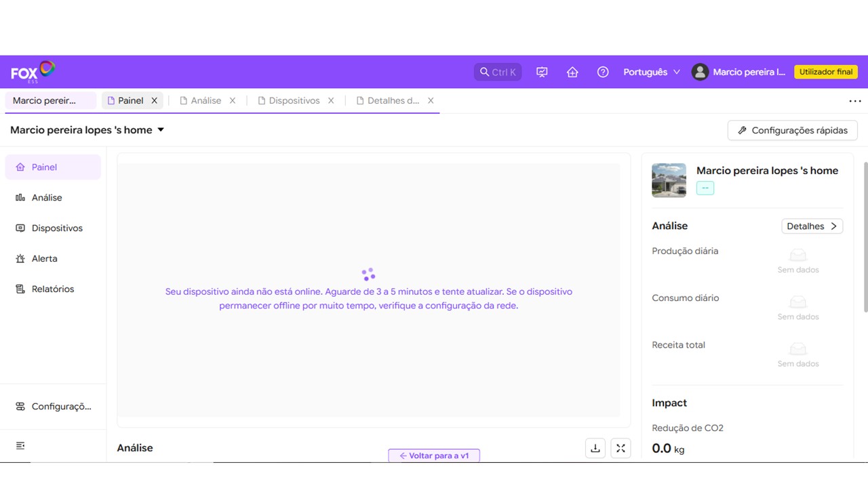Close the Detalhes tab
The height and width of the screenshot is (488, 868).
(431, 100)
